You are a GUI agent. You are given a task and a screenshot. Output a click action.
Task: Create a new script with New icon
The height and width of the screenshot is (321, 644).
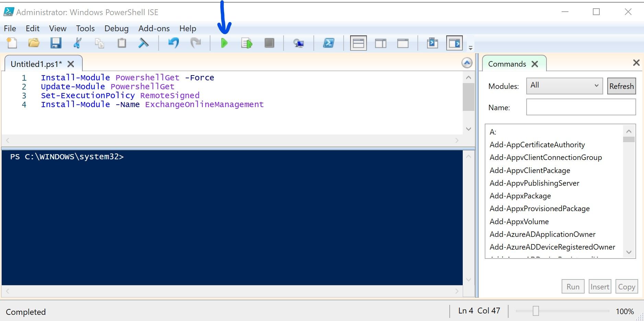click(12, 43)
